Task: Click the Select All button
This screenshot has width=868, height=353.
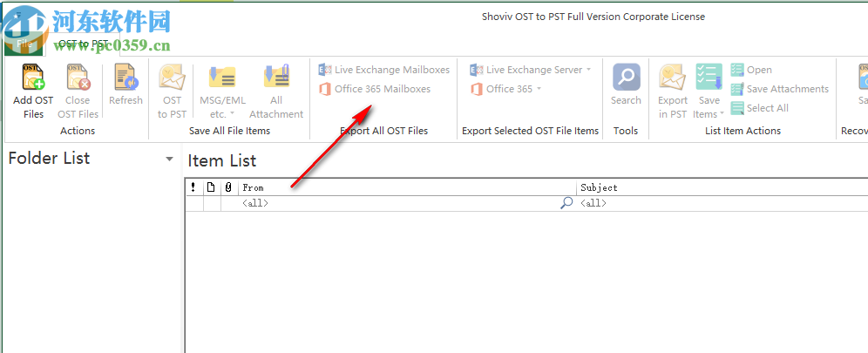Action: coord(759,108)
